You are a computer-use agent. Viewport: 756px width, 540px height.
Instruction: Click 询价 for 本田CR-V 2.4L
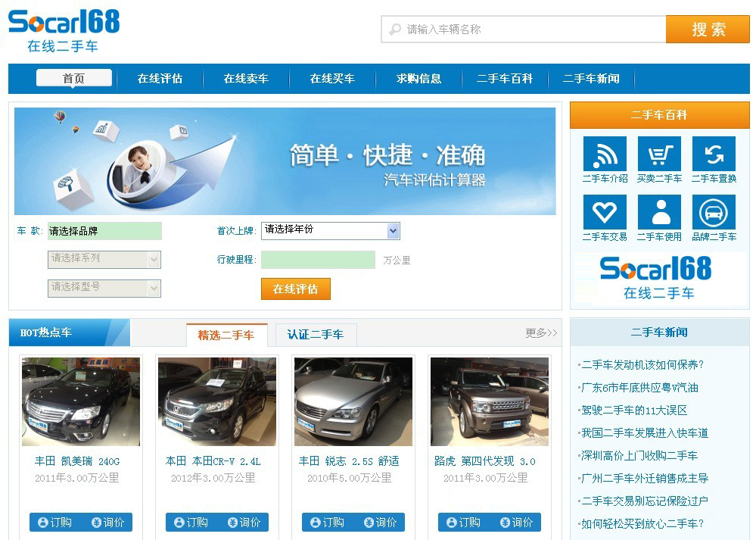[x=244, y=522]
